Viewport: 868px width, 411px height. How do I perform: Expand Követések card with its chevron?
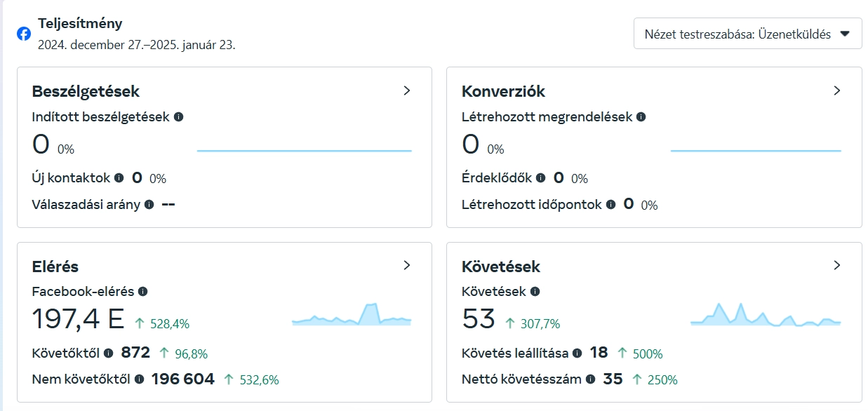coord(836,265)
